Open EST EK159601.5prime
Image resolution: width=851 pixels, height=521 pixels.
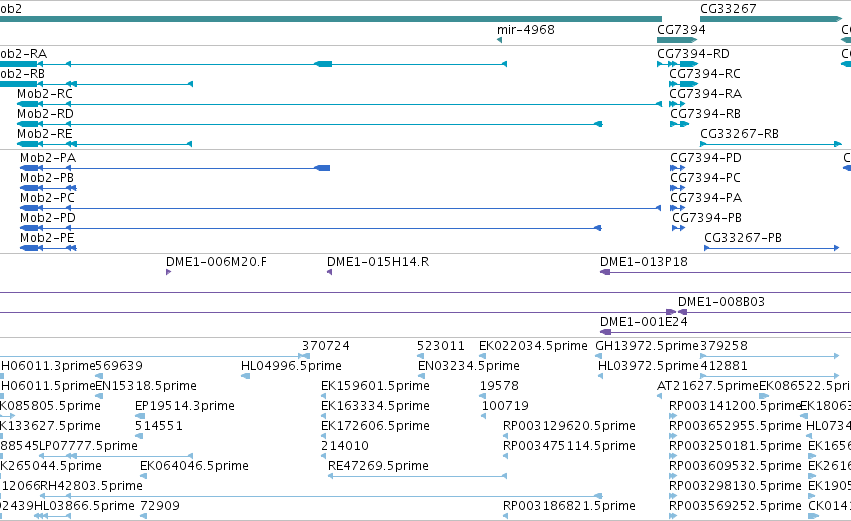375,386
